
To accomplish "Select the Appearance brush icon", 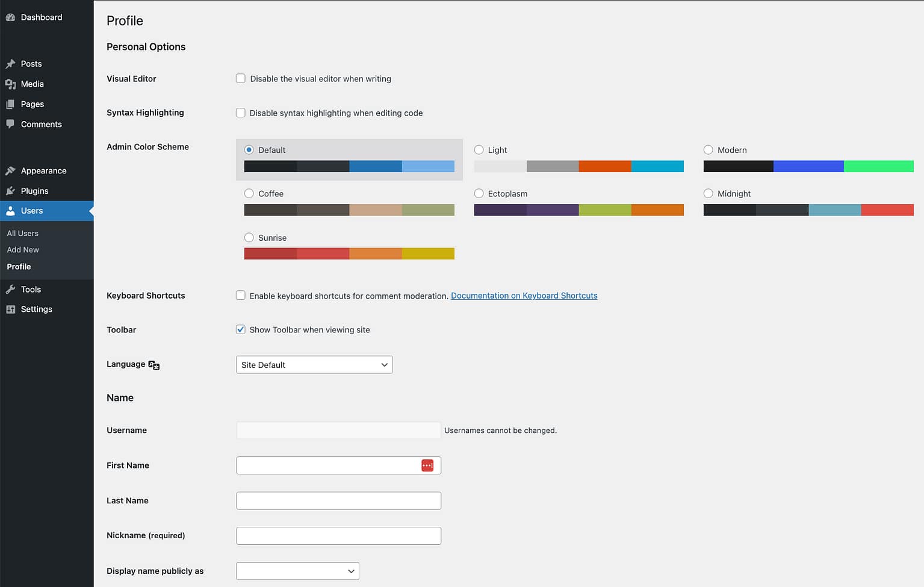I will tap(11, 170).
